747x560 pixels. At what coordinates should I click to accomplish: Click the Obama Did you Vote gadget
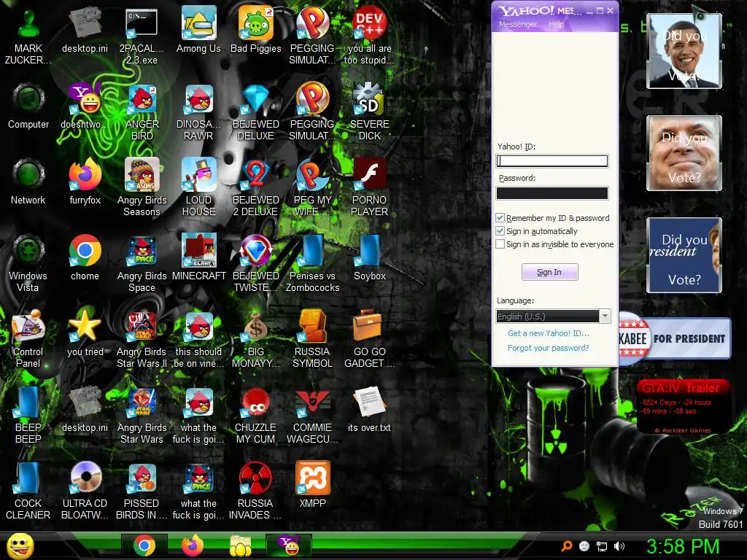click(684, 51)
